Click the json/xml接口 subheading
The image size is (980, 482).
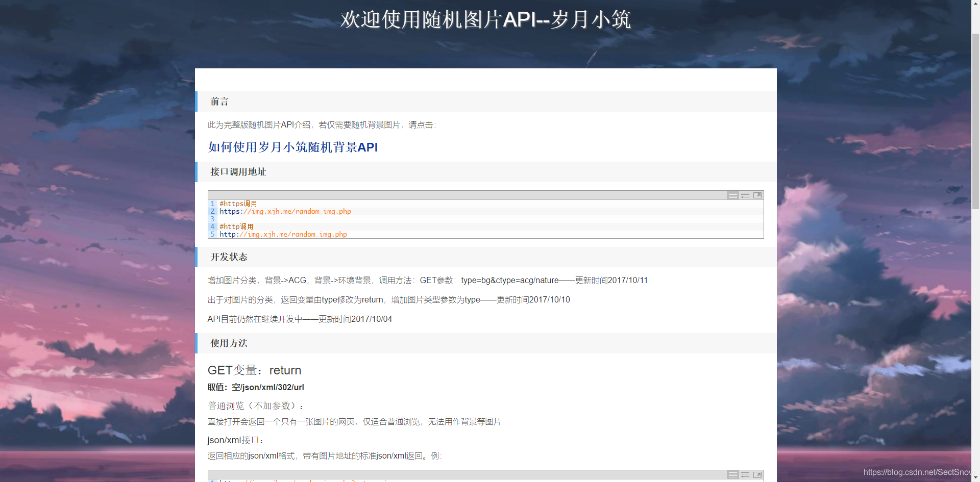point(236,440)
